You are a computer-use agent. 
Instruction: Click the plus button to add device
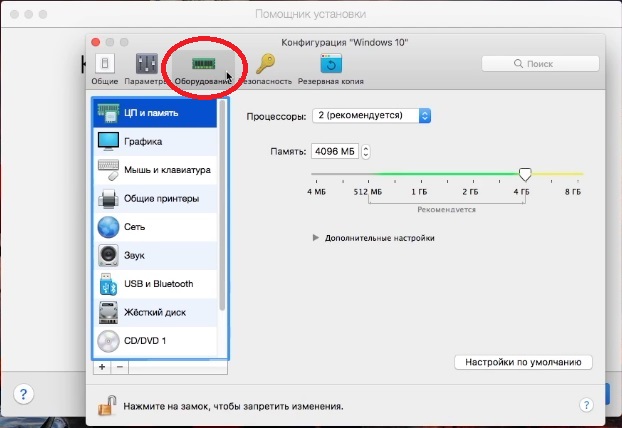tap(101, 367)
